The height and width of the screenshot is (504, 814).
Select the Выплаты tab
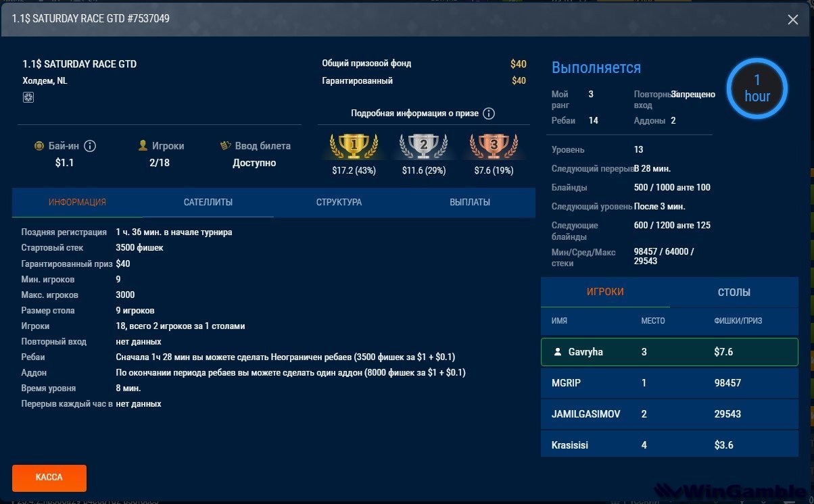[x=470, y=203]
